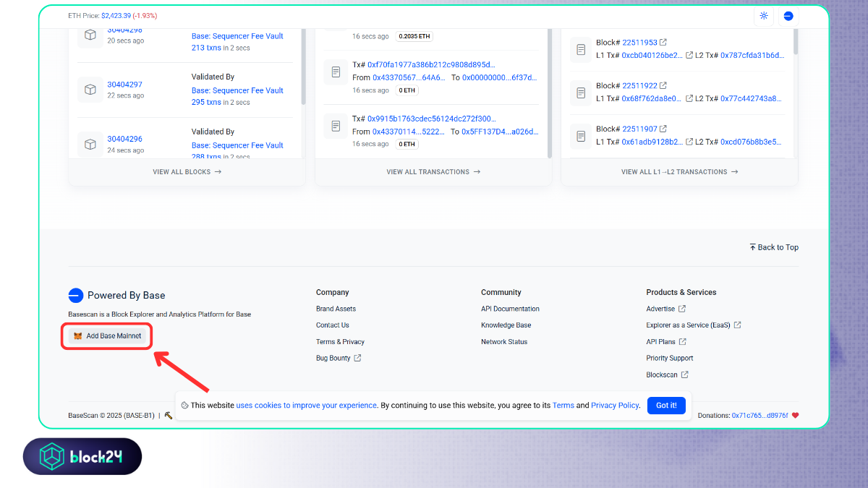
Task: View all L1→L2 transactions
Action: (679, 172)
